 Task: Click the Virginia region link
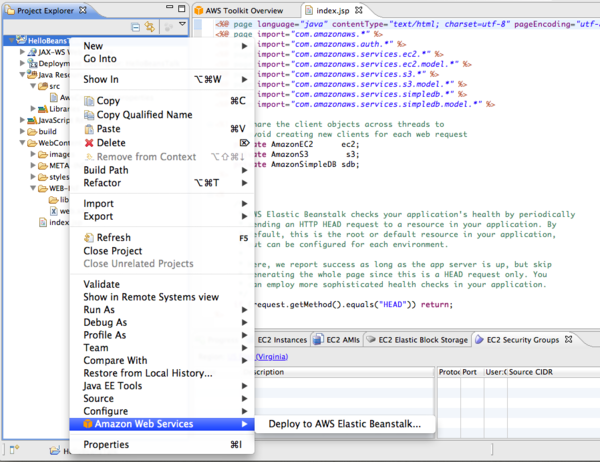(x=271, y=356)
